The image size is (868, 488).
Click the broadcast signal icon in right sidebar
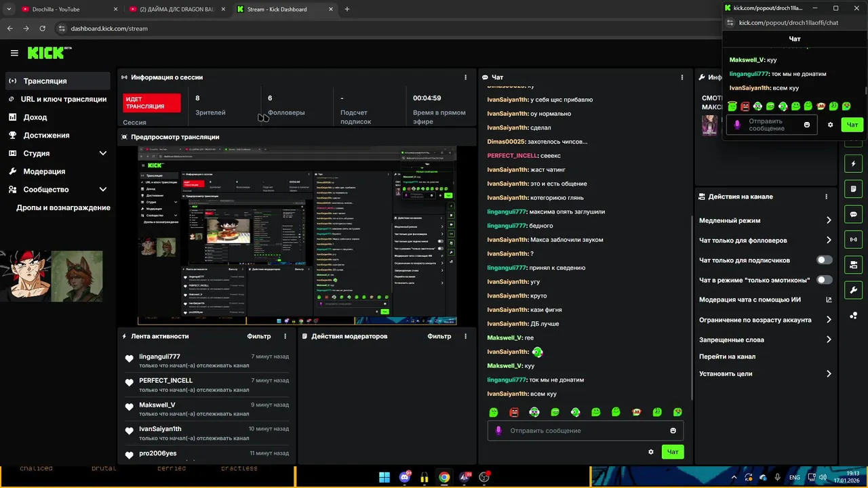(x=853, y=239)
